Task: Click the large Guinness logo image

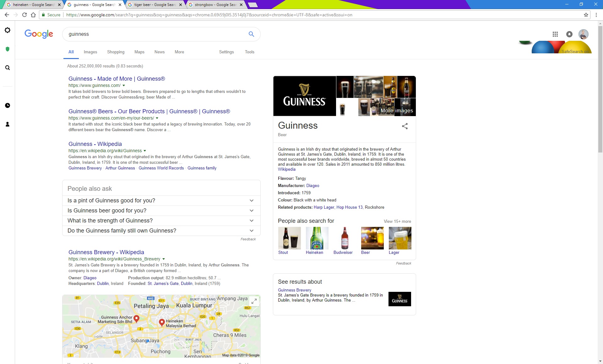Action: 304,96
